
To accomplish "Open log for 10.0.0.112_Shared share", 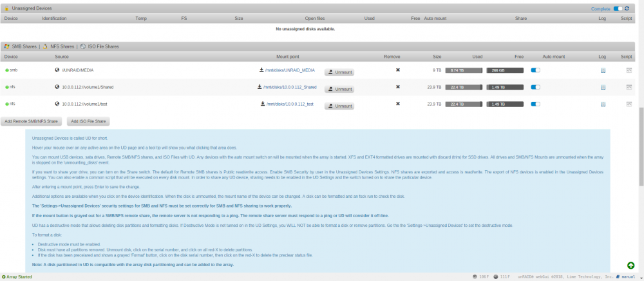I will [x=603, y=87].
